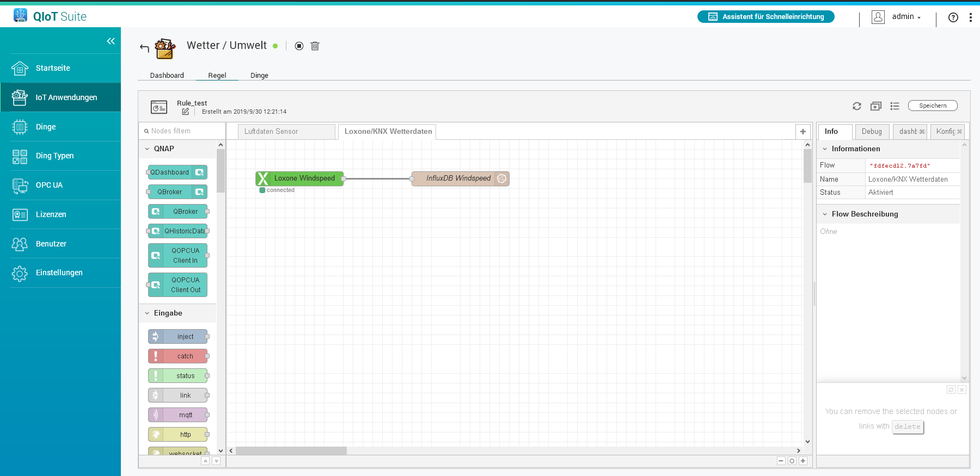Focus the Nodes filtern search field

pos(182,131)
